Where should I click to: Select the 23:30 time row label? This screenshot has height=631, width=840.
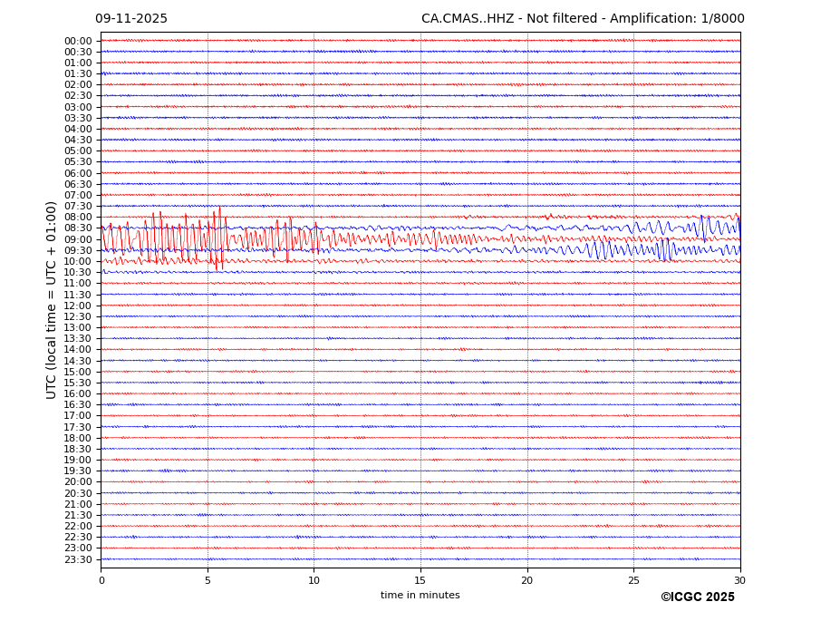(x=78, y=559)
